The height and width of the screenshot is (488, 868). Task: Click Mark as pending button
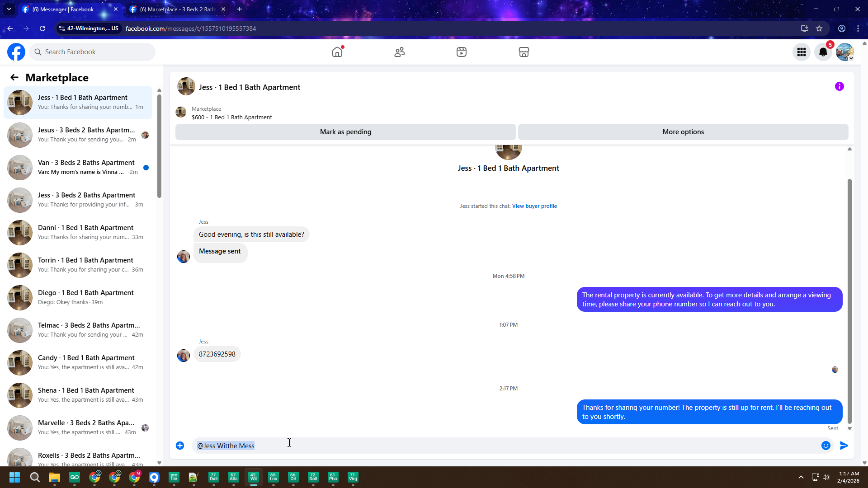click(345, 132)
